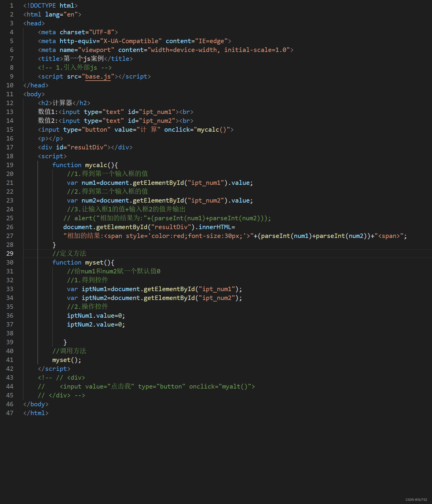This screenshot has width=432, height=504.
Task: Click the '</body>' closing tag
Action: click(36, 404)
